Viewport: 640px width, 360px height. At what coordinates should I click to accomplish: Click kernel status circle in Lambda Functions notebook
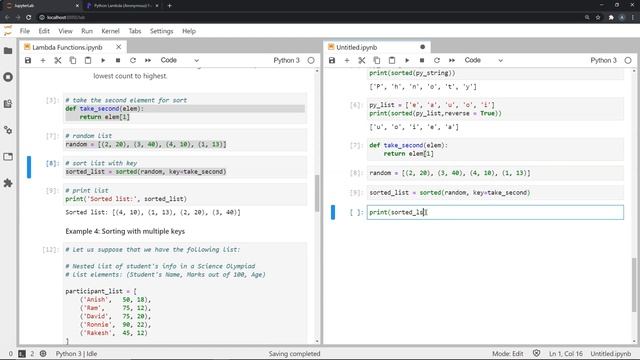311,60
